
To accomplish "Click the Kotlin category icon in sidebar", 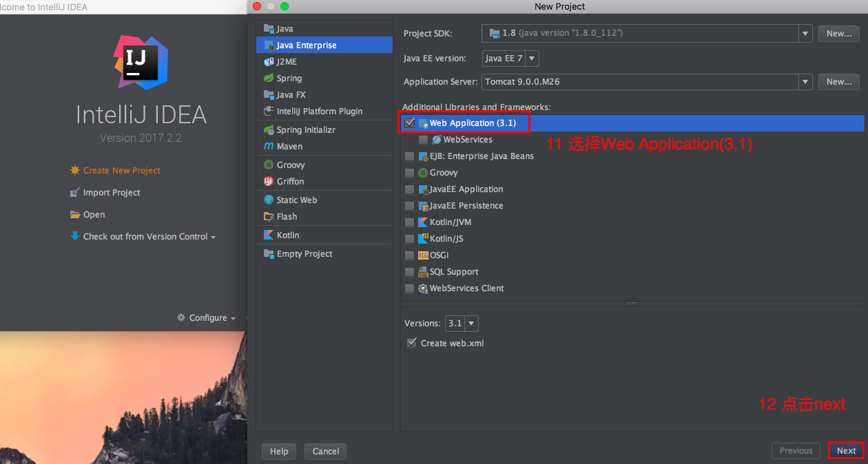I will 269,235.
